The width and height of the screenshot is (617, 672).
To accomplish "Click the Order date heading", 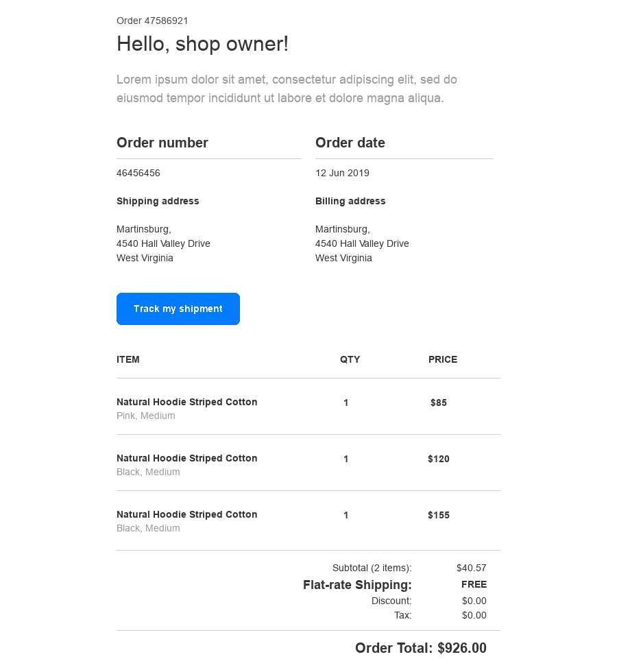I will tap(350, 143).
